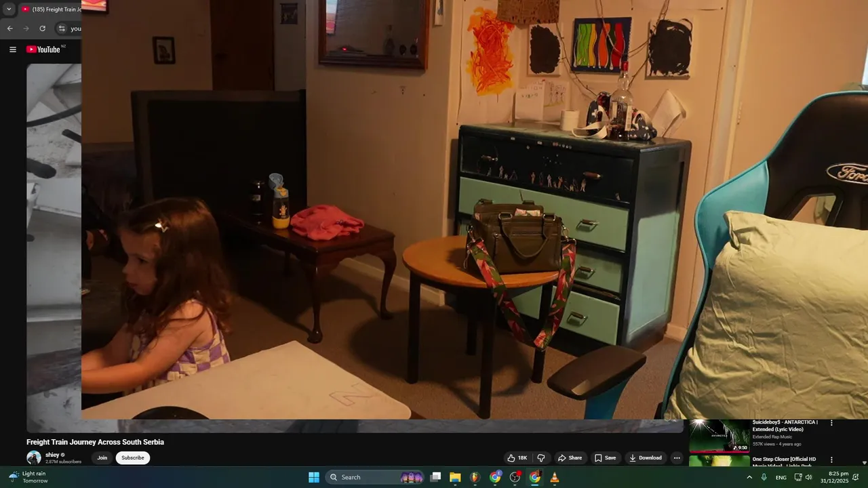
Task: Open the clock and date 8:25 pm
Action: [835, 477]
